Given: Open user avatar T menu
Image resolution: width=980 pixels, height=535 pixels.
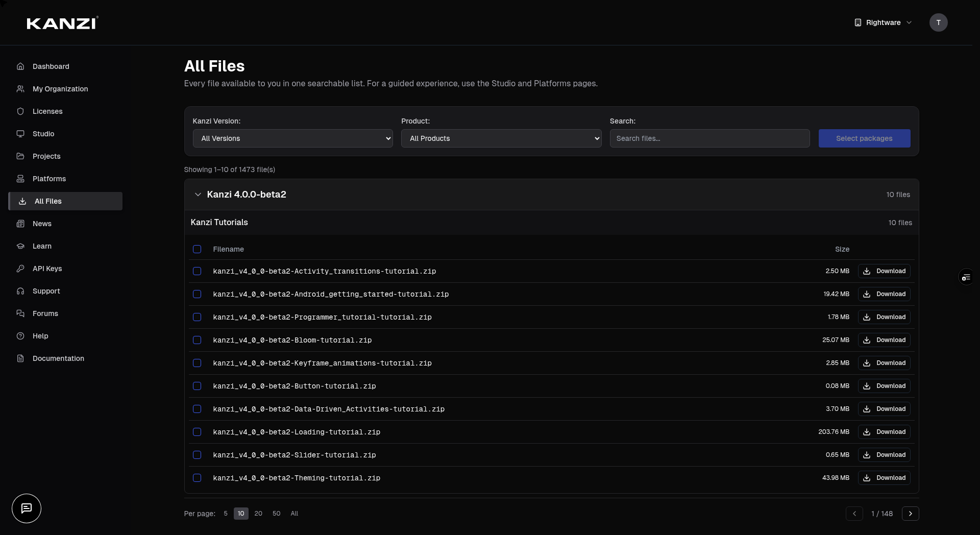Looking at the screenshot, I should 938,22.
